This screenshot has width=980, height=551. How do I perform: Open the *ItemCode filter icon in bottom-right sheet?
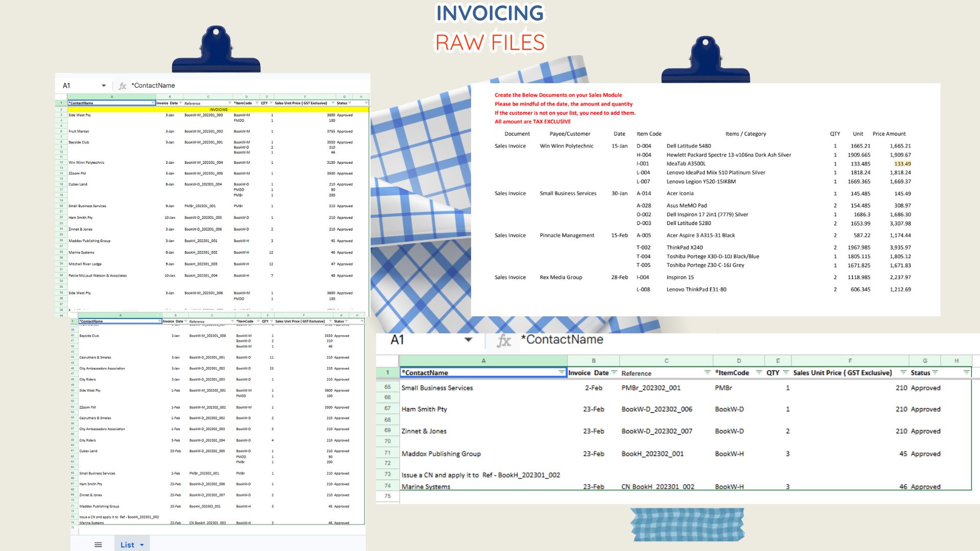tap(759, 372)
